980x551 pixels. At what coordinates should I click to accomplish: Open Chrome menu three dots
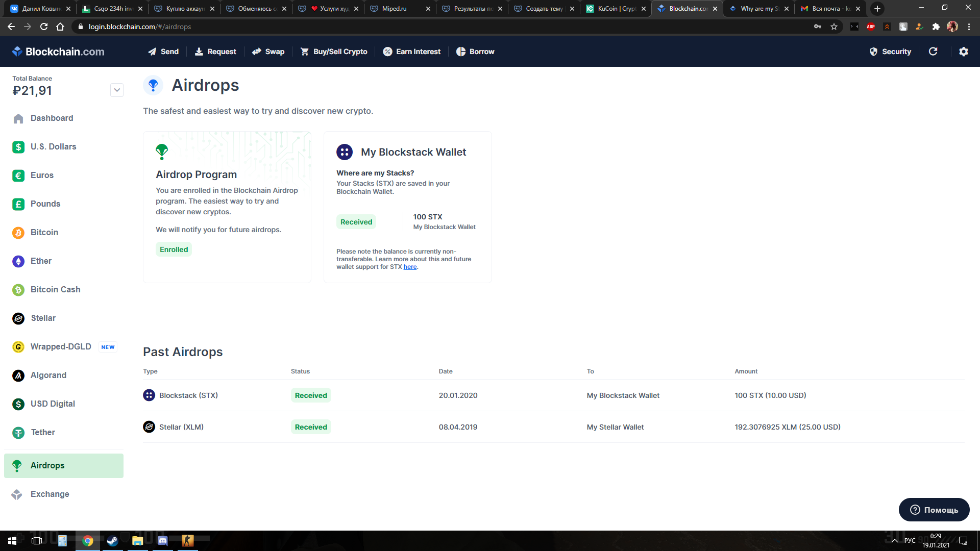[969, 27]
